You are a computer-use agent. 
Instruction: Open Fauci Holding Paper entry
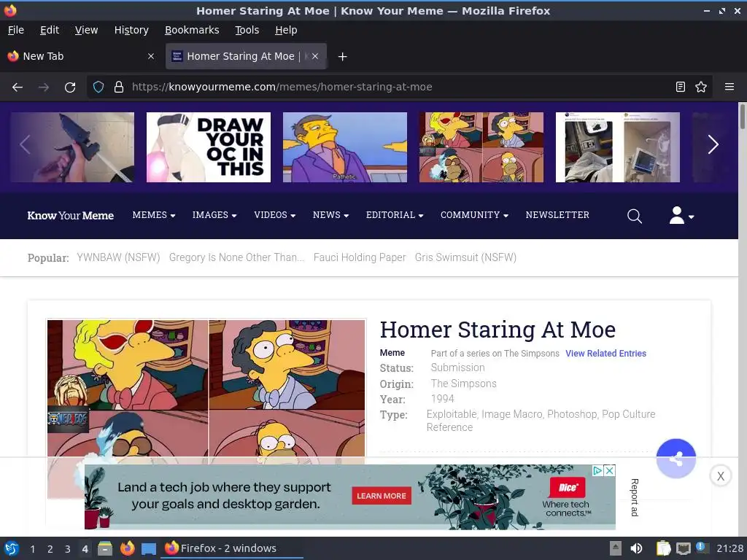[359, 257]
